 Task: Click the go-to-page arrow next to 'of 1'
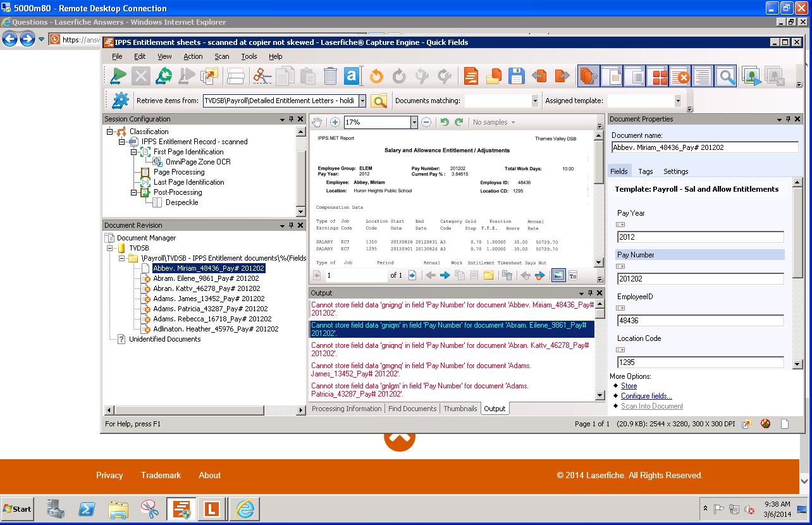412,275
